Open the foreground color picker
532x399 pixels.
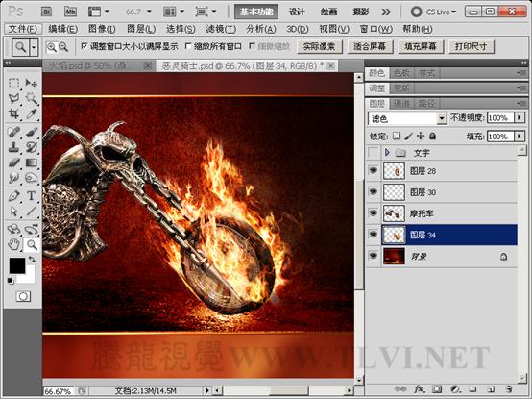click(x=16, y=265)
